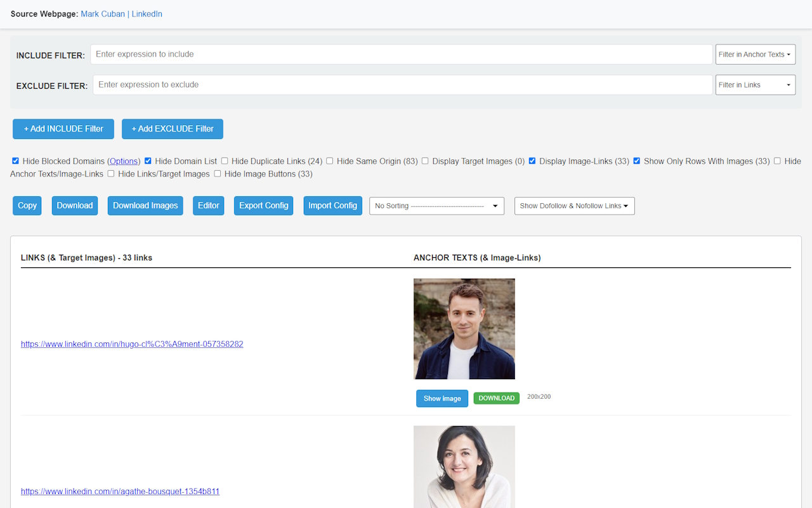Enable Hide Image Buttons checkbox
Viewport: 812px width, 508px height.
(x=218, y=174)
